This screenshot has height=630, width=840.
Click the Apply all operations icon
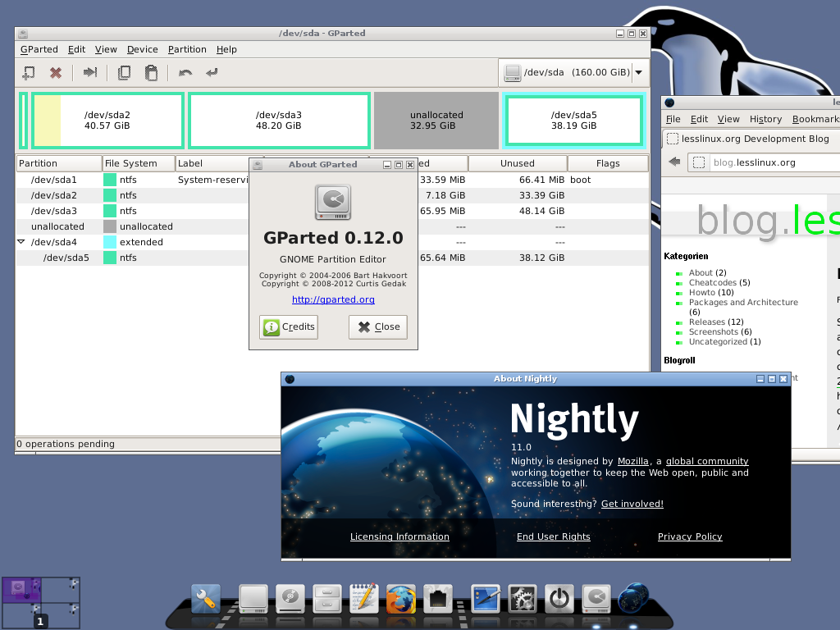tap(212, 72)
